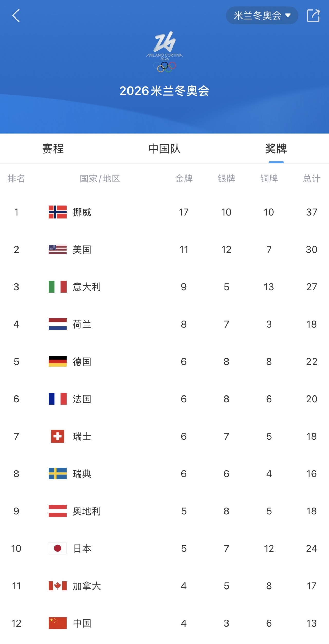Tap the back arrow icon

[x=16, y=16]
